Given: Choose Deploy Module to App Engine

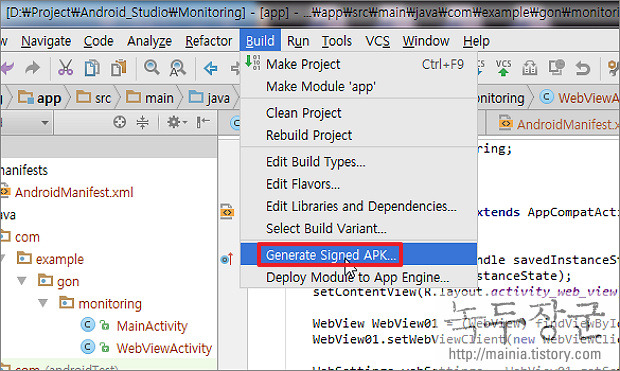Looking at the screenshot, I should pos(358,277).
